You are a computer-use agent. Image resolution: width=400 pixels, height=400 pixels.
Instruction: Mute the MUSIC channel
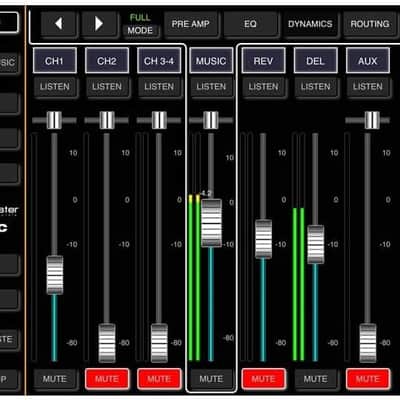click(x=211, y=379)
